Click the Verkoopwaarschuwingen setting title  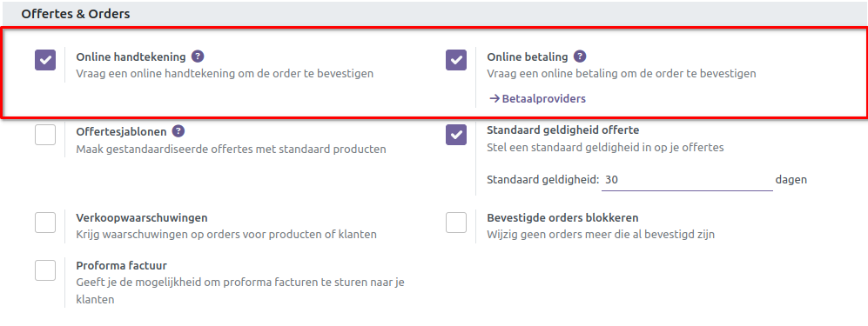click(x=142, y=217)
